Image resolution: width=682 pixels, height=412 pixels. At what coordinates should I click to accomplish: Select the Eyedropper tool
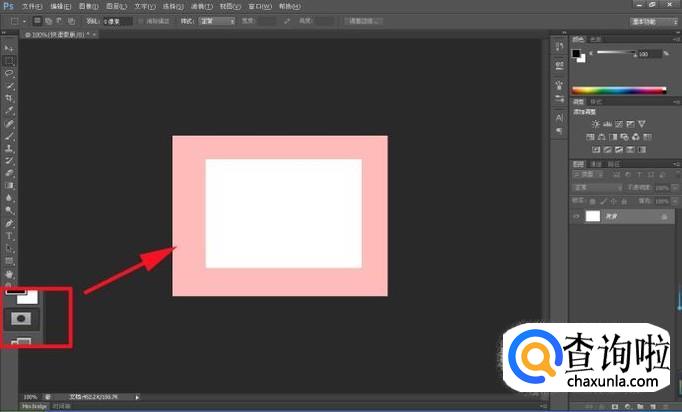(9, 111)
